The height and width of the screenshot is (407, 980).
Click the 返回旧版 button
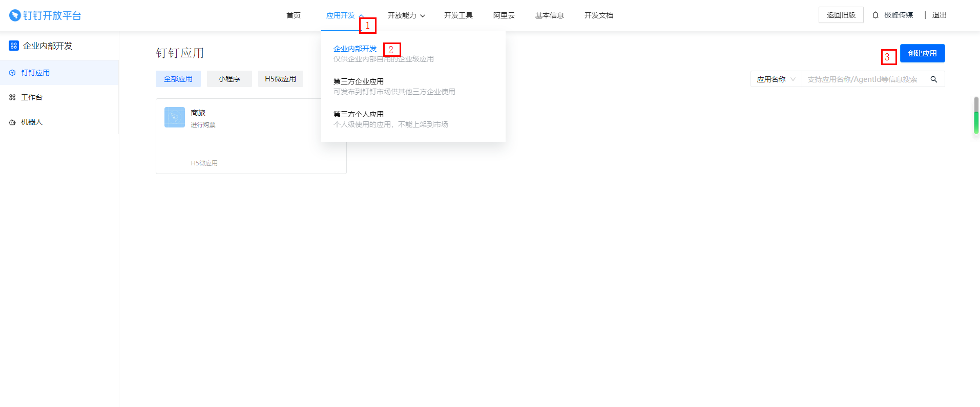tap(841, 15)
